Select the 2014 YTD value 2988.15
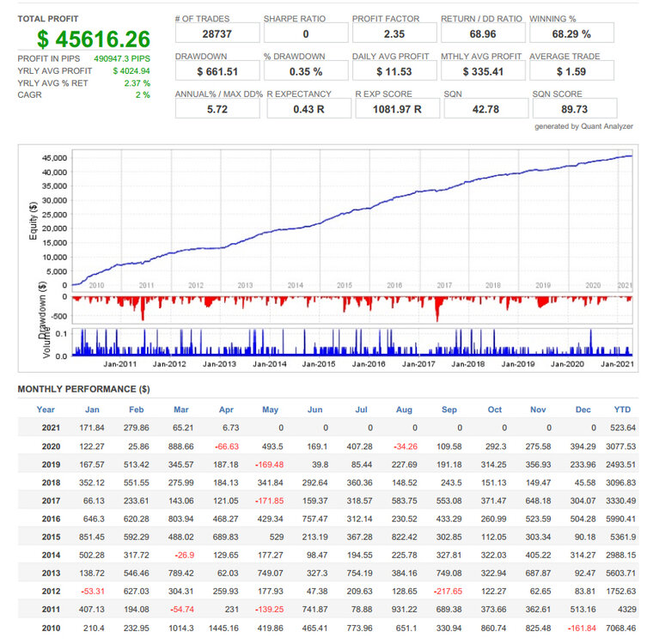Screen dimensions: 647x644 (x=621, y=555)
